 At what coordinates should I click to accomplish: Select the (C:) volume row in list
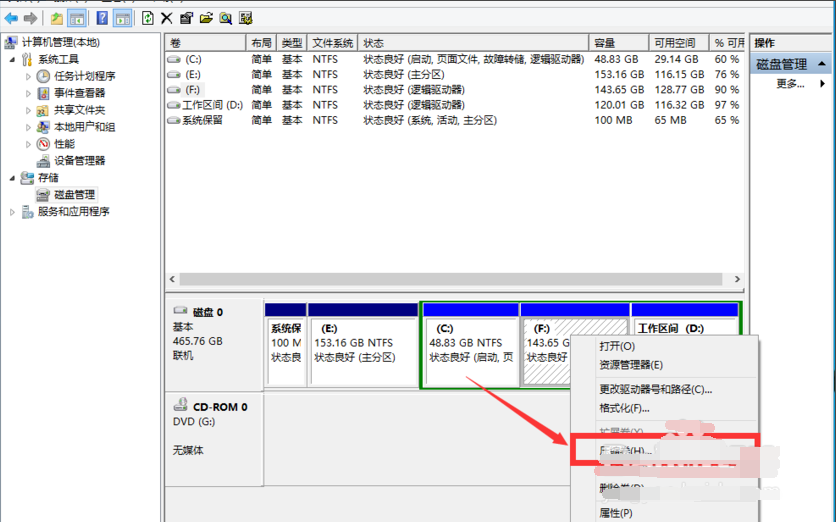click(454, 59)
